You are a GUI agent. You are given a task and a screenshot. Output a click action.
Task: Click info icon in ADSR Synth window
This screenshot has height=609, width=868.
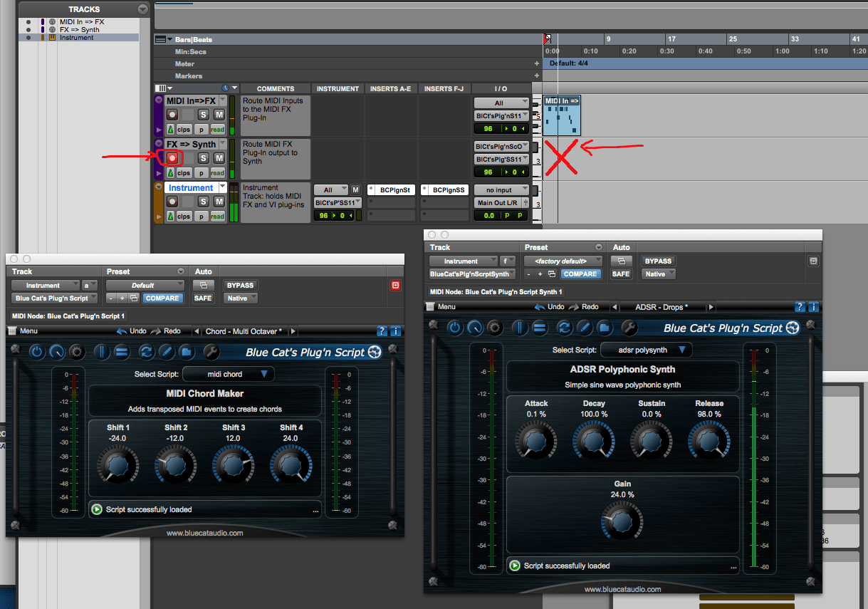[813, 307]
